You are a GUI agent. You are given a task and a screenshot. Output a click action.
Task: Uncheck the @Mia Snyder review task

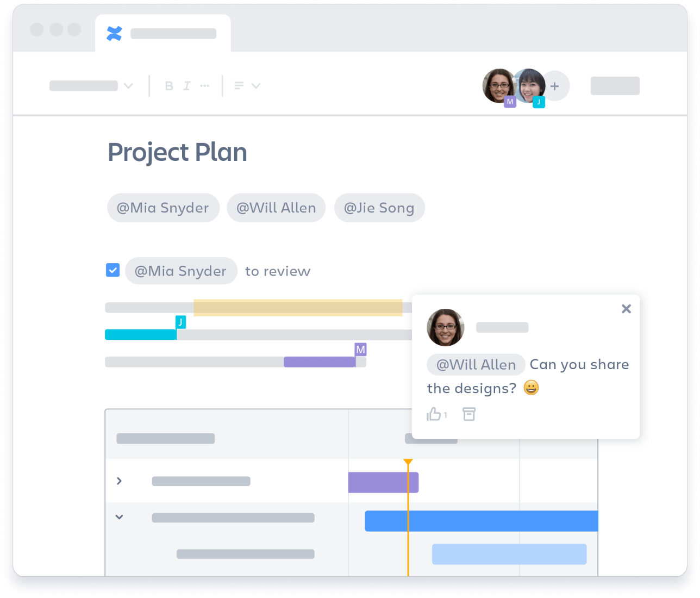click(x=112, y=270)
